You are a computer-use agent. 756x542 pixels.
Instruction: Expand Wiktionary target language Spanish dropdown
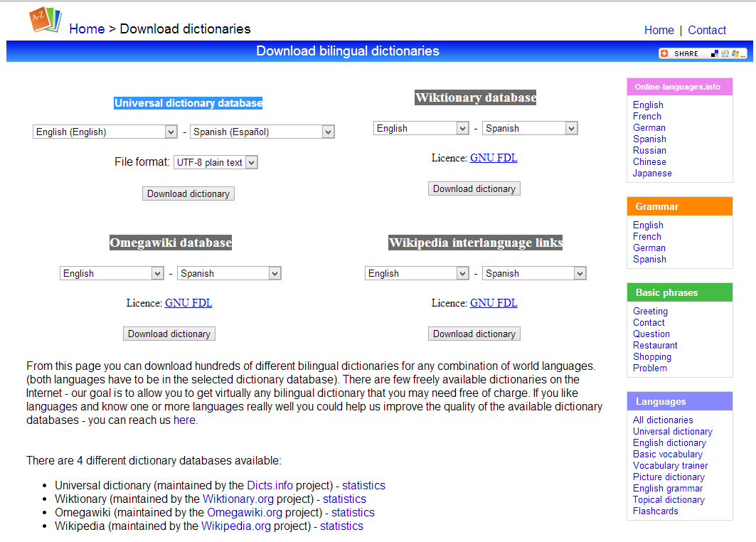coord(529,129)
